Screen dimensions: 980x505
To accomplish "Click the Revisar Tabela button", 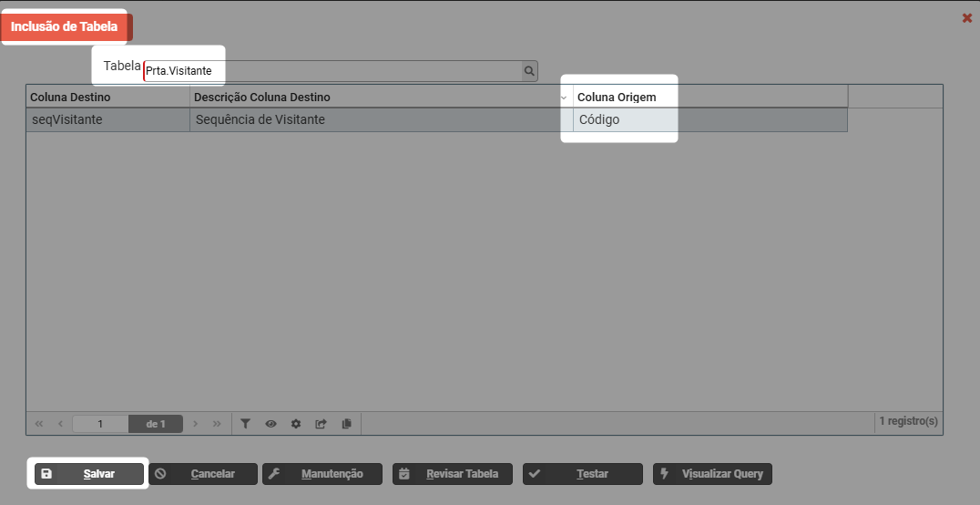I will [x=452, y=474].
